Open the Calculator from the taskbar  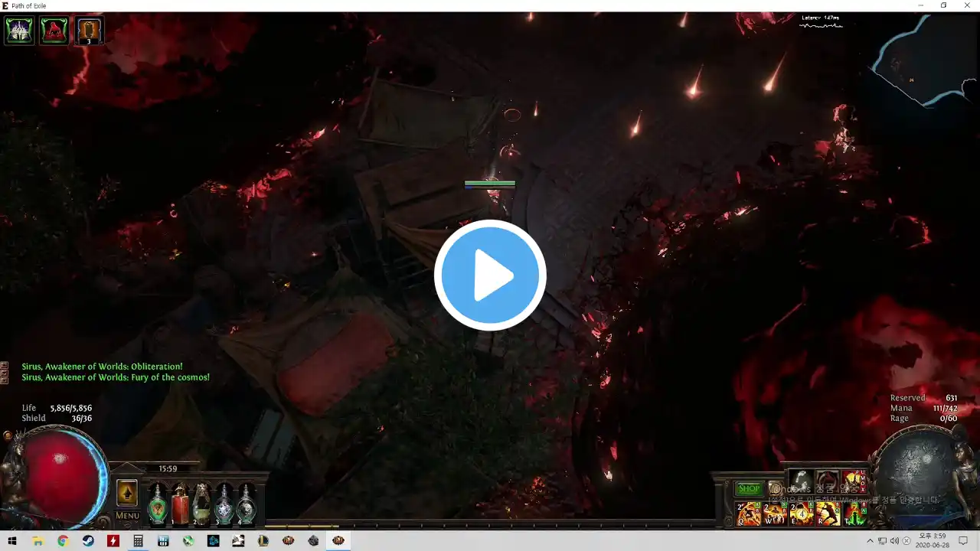point(139,541)
